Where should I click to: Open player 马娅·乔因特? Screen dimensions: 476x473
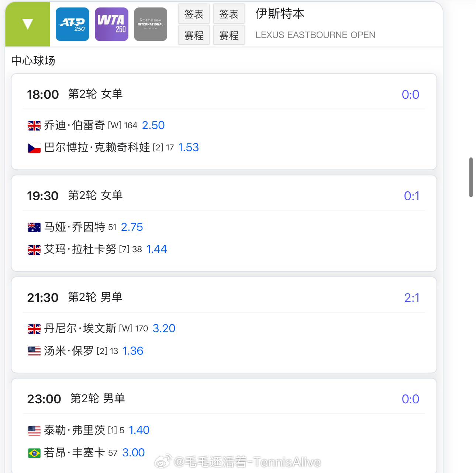(75, 227)
